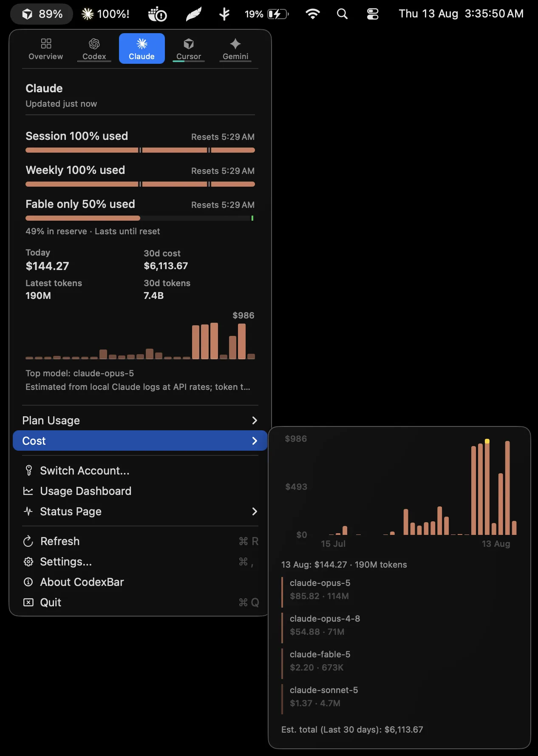
Task: Click the gear icon beside Settings
Action: (28, 562)
